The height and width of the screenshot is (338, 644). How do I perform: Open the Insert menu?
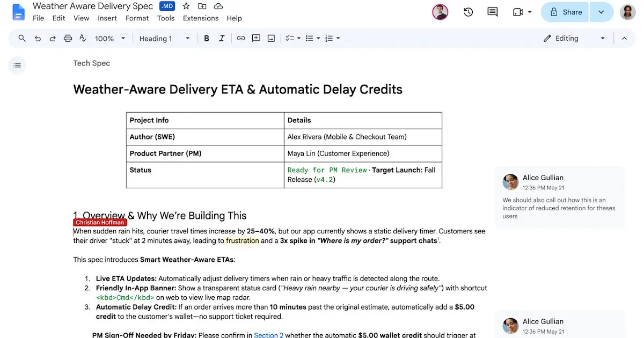click(x=107, y=18)
